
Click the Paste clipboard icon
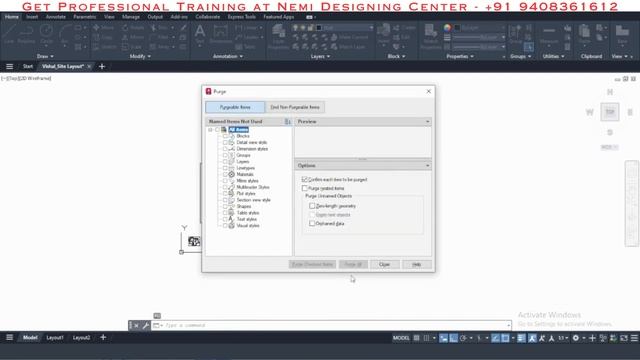pos(584,34)
